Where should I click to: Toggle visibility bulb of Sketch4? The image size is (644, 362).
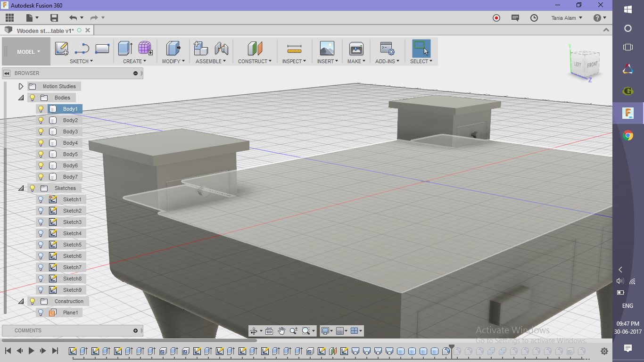pyautogui.click(x=41, y=233)
